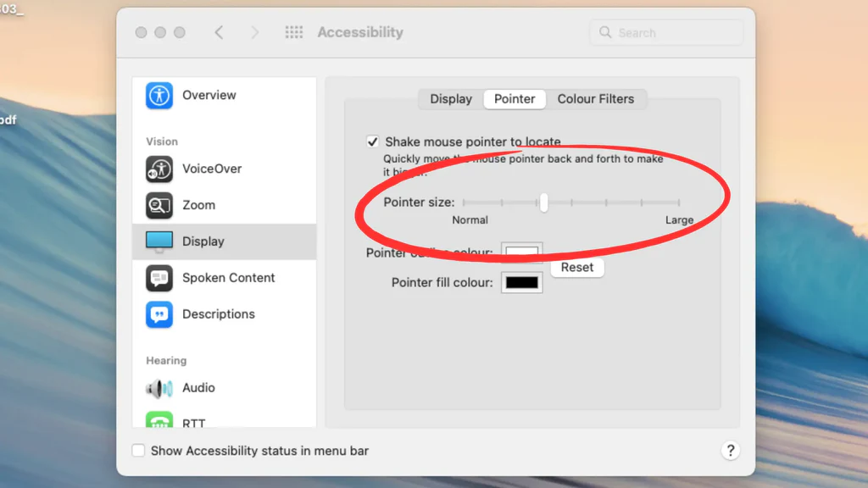Switch to the Display tab
The width and height of the screenshot is (868, 488).
point(451,99)
